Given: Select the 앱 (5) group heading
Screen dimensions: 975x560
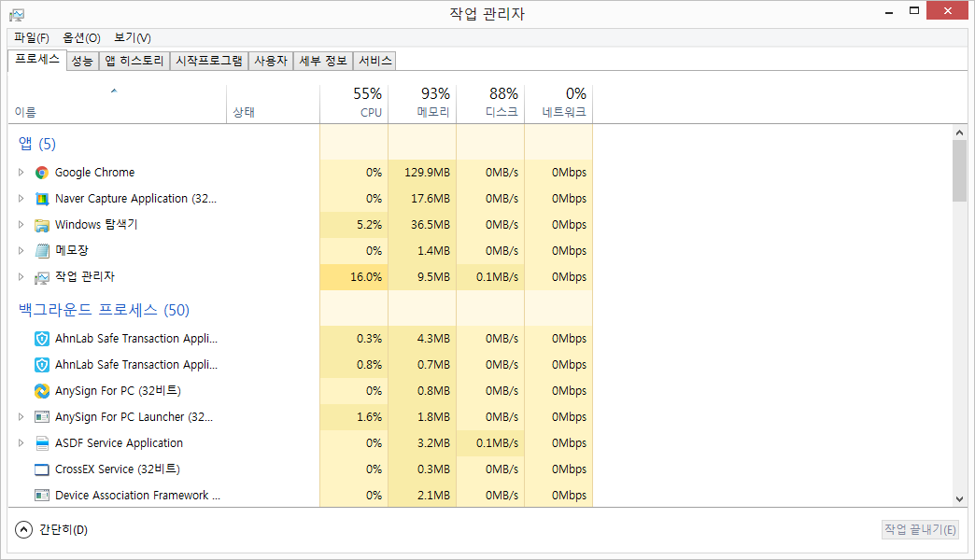Looking at the screenshot, I should 37,144.
